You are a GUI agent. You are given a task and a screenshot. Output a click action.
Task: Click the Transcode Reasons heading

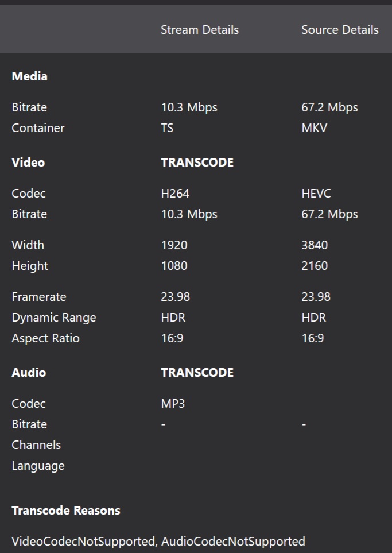[66, 511]
